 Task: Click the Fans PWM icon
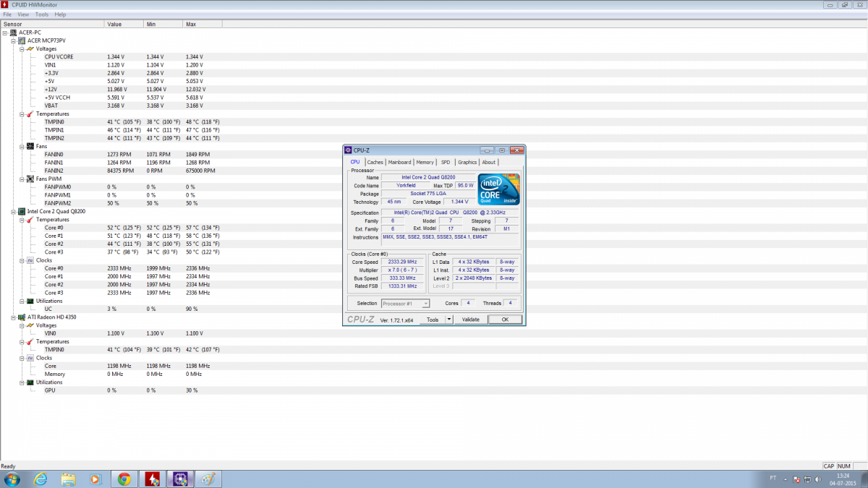30,179
